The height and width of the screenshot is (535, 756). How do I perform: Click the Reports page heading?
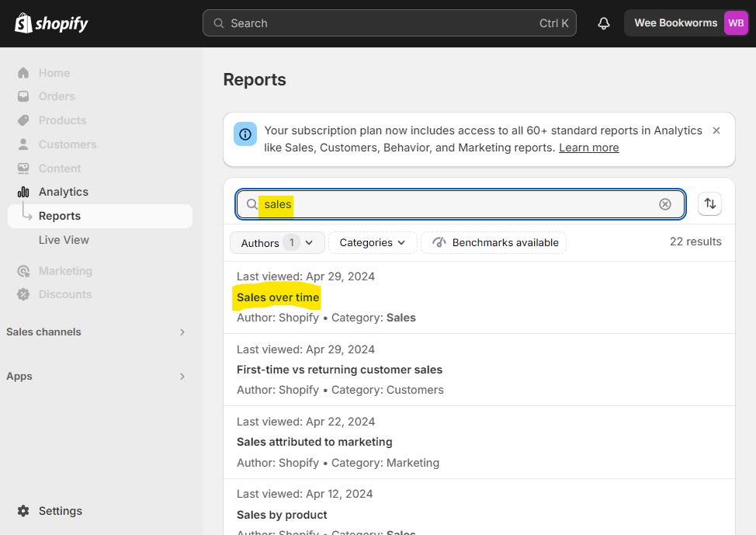click(x=255, y=80)
